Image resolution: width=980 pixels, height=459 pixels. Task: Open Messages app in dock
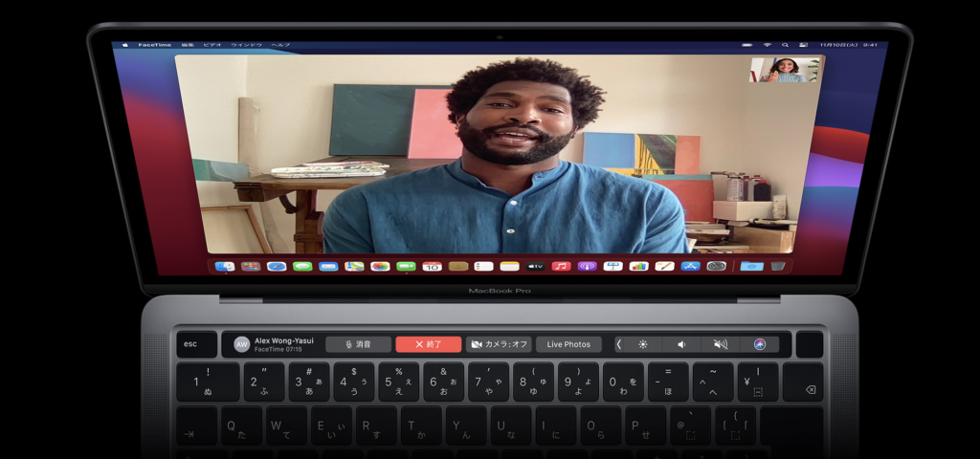coord(302,266)
